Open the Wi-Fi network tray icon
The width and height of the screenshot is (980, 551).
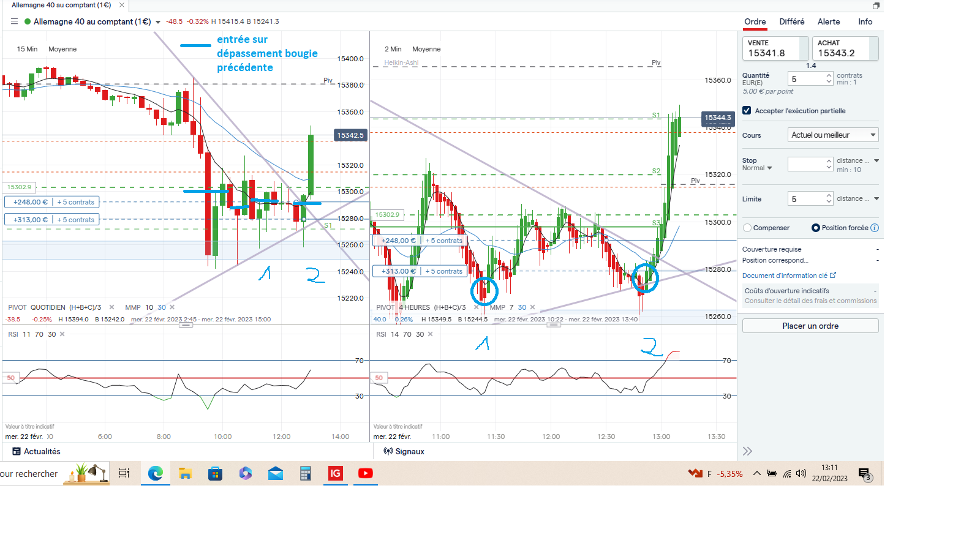(x=787, y=473)
